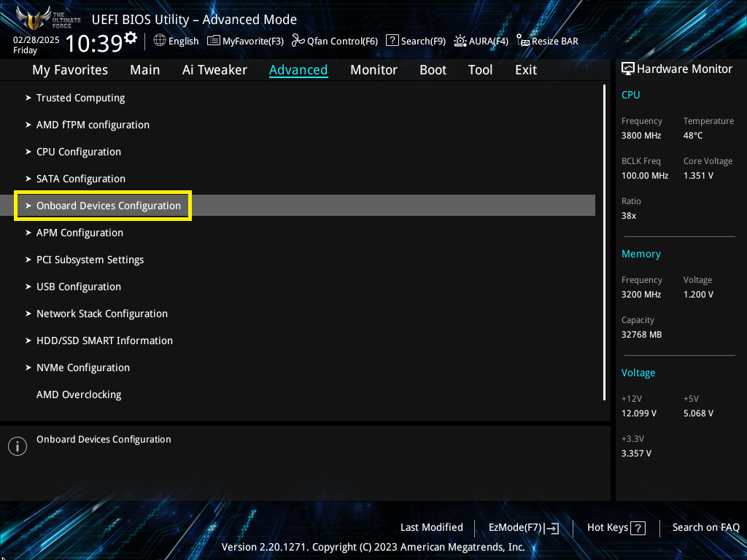
Task: Open Trusted Computing entry text
Action: 80,98
